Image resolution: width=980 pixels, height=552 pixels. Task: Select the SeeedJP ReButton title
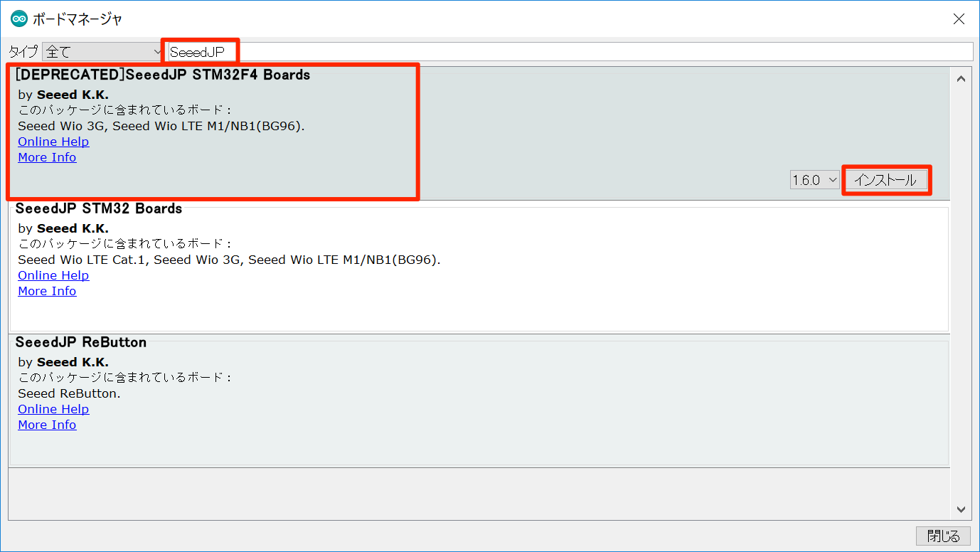81,342
